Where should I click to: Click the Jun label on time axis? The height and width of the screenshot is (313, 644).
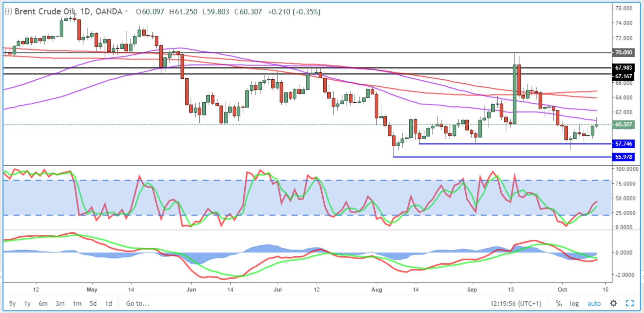coord(191,290)
